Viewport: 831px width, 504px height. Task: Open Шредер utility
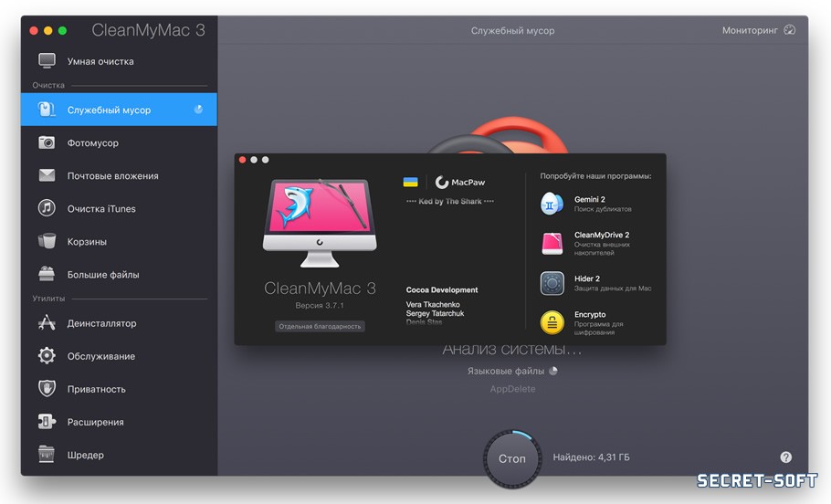pyautogui.click(x=120, y=454)
